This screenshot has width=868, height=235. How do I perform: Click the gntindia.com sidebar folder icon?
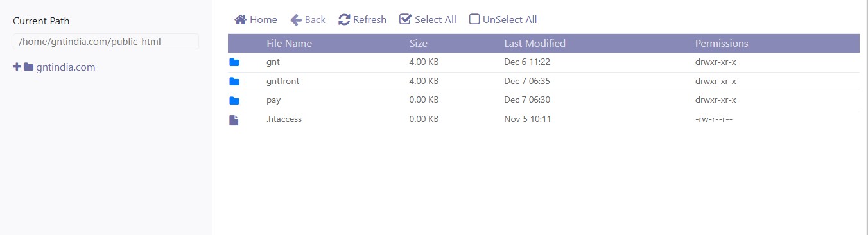point(28,67)
